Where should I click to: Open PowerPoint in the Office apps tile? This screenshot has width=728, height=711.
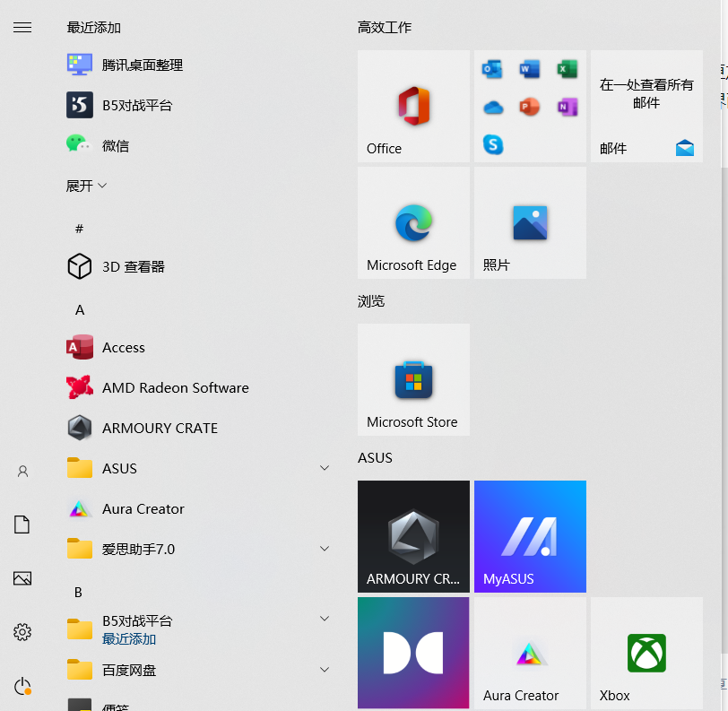(530, 107)
